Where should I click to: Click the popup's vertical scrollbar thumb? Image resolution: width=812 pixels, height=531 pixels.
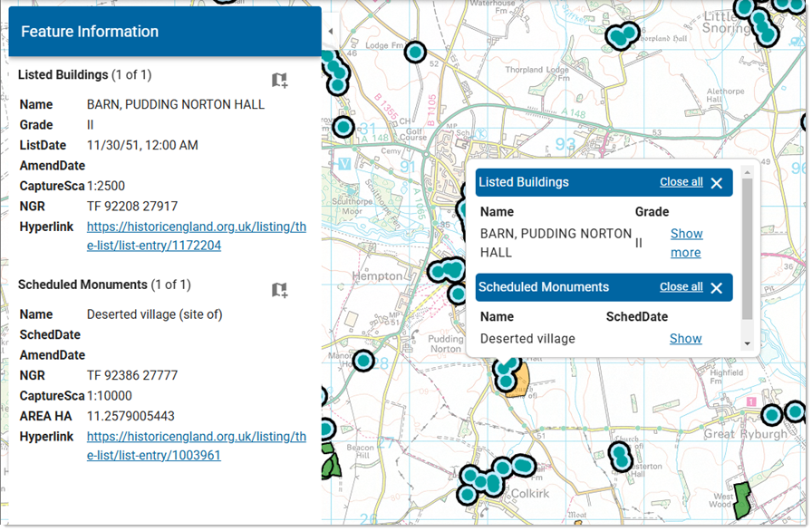pos(747,249)
